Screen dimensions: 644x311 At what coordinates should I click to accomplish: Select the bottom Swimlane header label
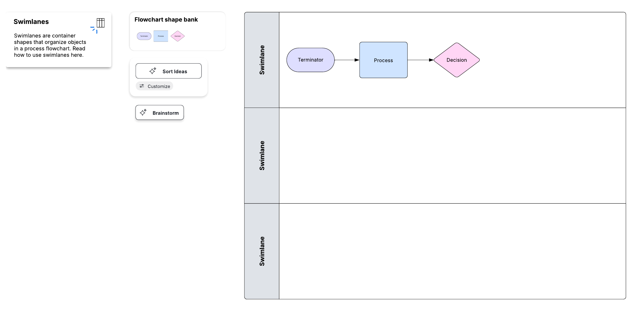point(262,251)
